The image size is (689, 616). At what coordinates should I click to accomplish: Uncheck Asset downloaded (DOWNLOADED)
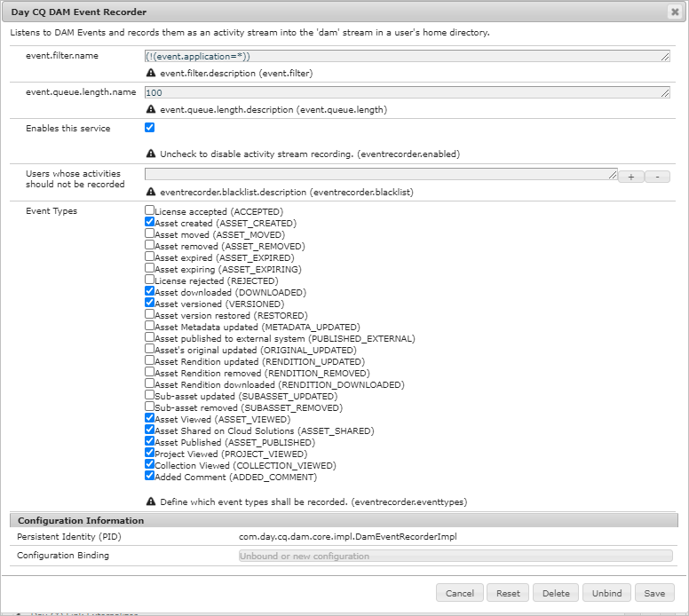(x=149, y=291)
